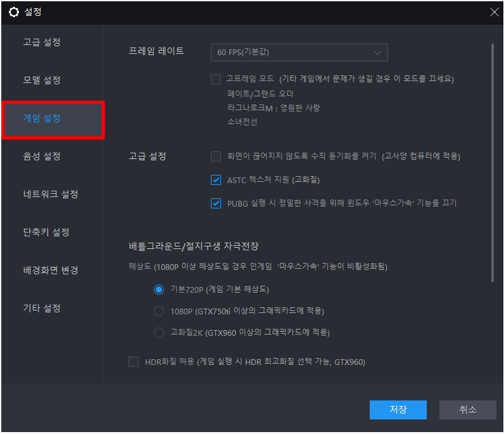Click the vertical scrollbar of the settings panel
This screenshot has height=434, width=504.
click(x=493, y=162)
